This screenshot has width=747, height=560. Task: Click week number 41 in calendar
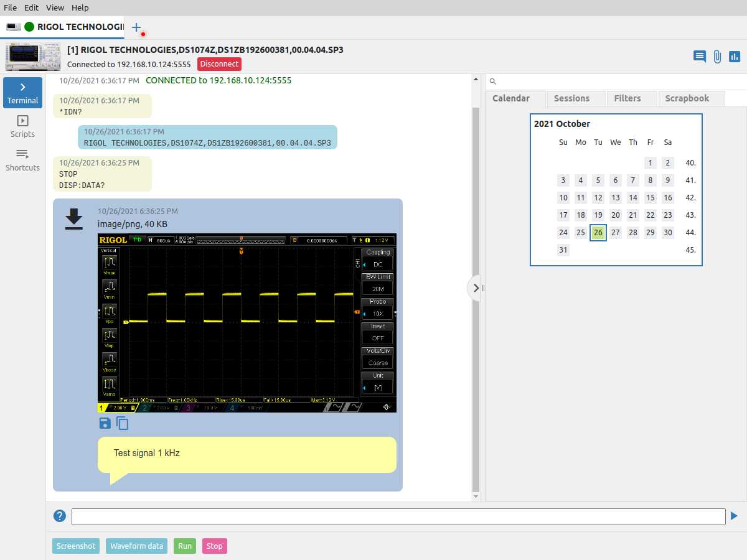click(x=690, y=180)
